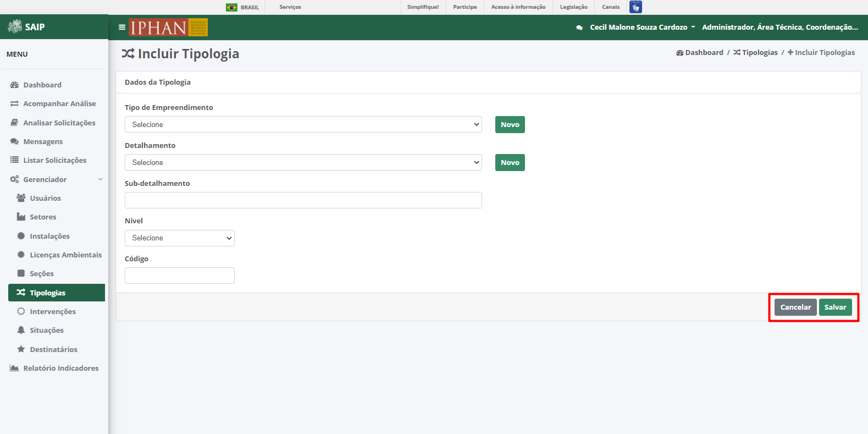Click the Dashboard gauge icon in sidebar
Viewport: 868px width, 434px height.
click(x=15, y=85)
